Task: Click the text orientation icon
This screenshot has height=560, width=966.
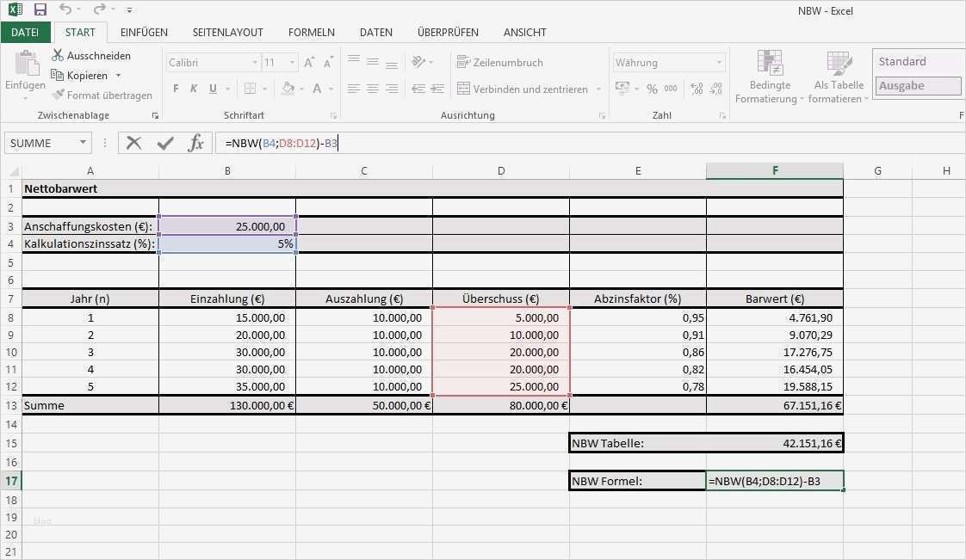Action: (419, 62)
